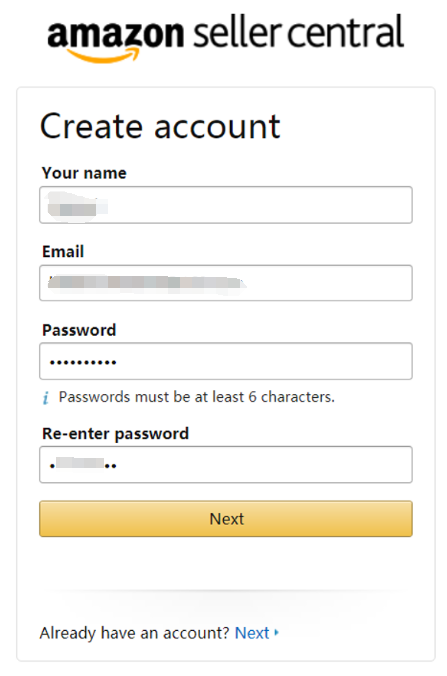Image resolution: width=447 pixels, height=676 pixels.
Task: Focus the Email input field
Action: click(x=226, y=283)
